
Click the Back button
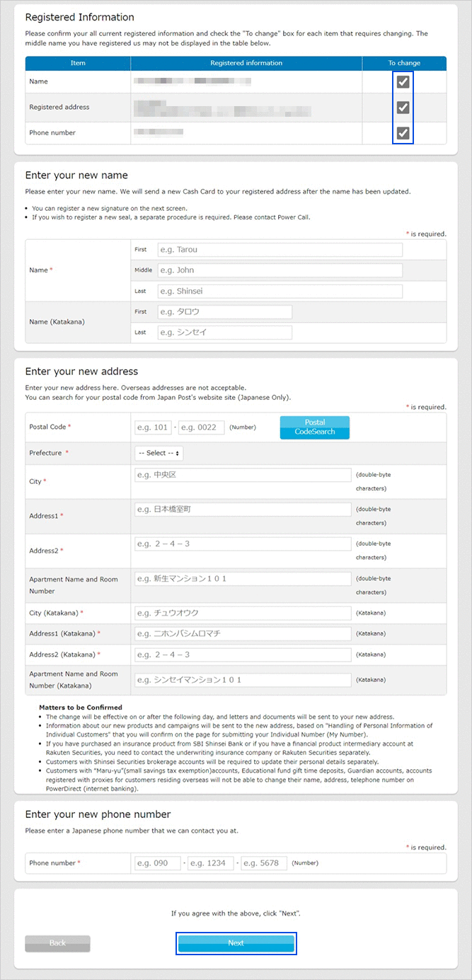pos(57,943)
